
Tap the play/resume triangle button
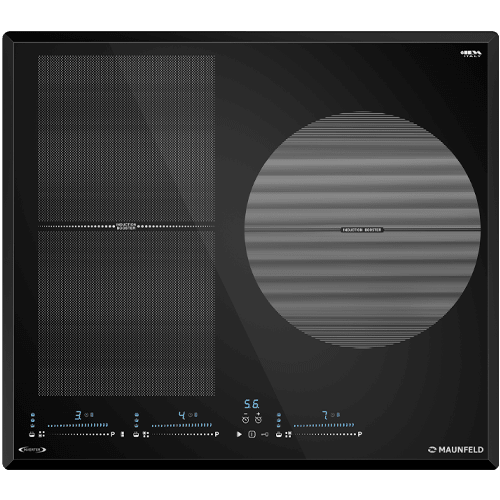[239, 434]
